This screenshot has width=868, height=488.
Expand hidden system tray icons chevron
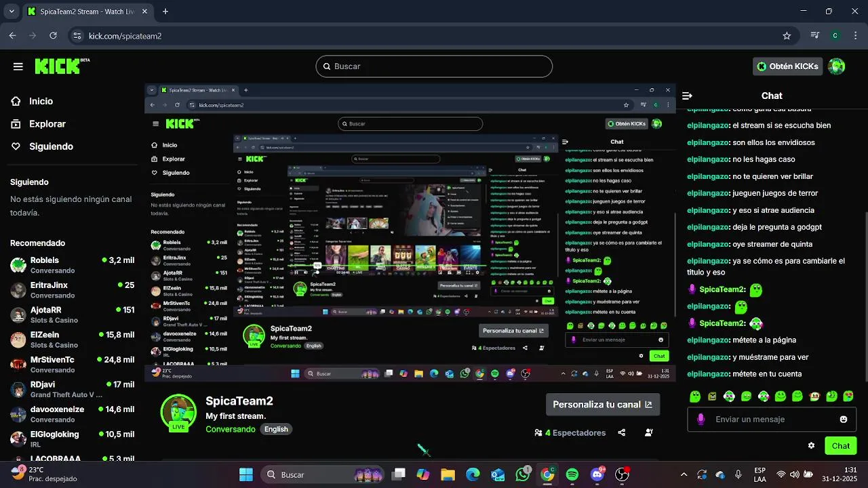click(x=684, y=474)
